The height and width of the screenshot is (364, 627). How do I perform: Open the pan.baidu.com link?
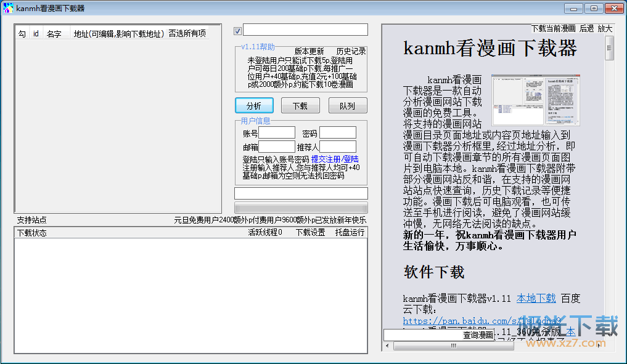tap(482, 320)
